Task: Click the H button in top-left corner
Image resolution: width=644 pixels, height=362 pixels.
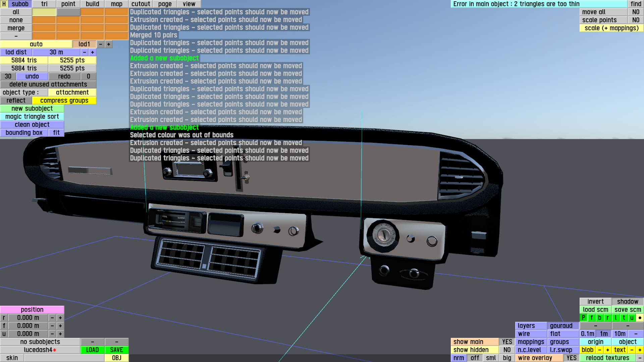Action: tap(4, 4)
